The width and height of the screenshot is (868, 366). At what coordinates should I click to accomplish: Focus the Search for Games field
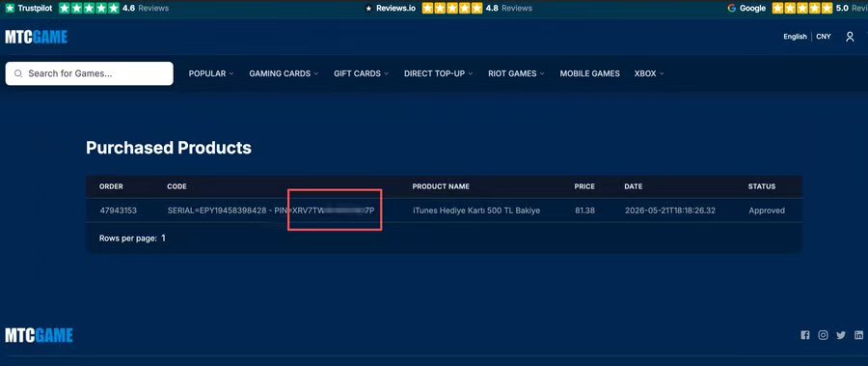[x=89, y=73]
